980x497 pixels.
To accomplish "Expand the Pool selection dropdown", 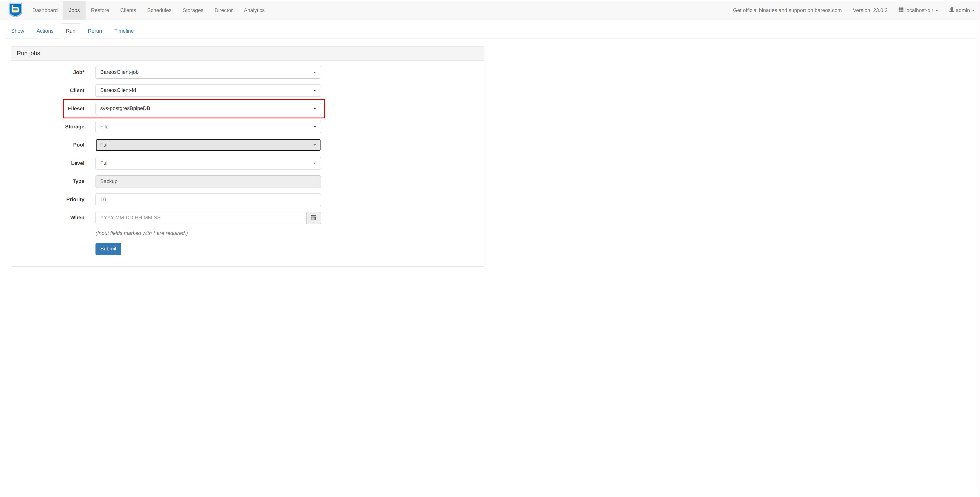I will point(208,145).
